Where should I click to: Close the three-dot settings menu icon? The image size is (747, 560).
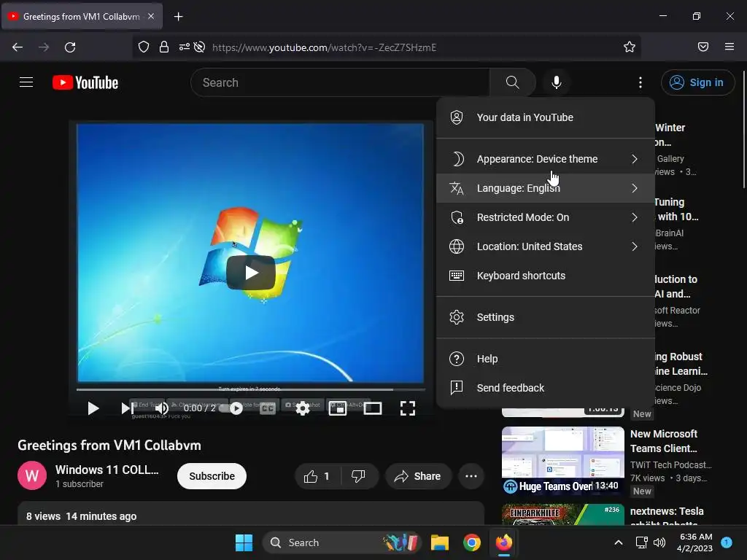pyautogui.click(x=640, y=82)
